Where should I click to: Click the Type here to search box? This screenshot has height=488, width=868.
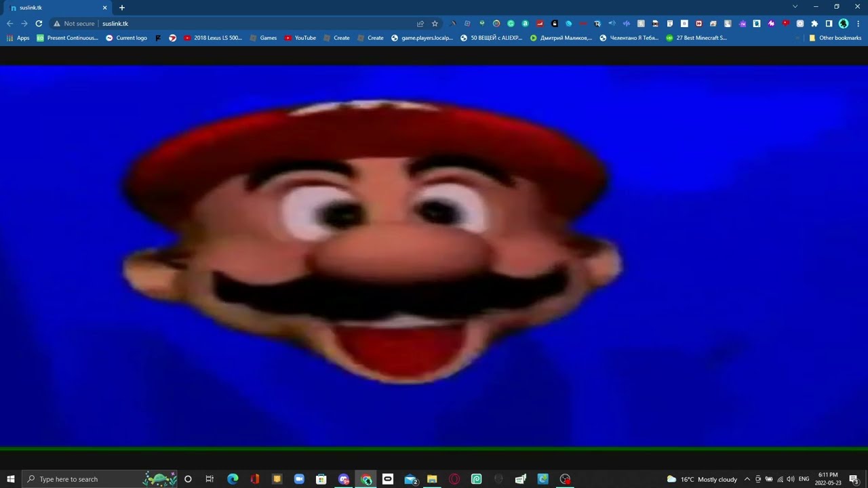(x=100, y=479)
